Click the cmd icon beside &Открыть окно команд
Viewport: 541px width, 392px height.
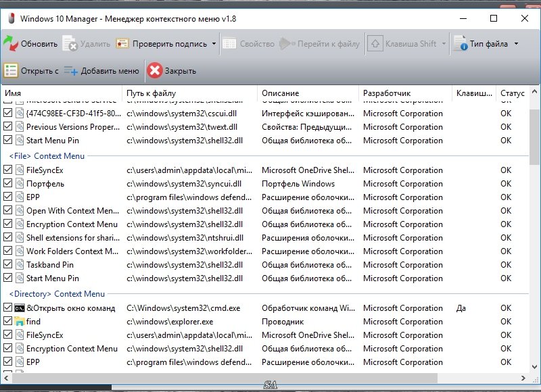coord(20,308)
